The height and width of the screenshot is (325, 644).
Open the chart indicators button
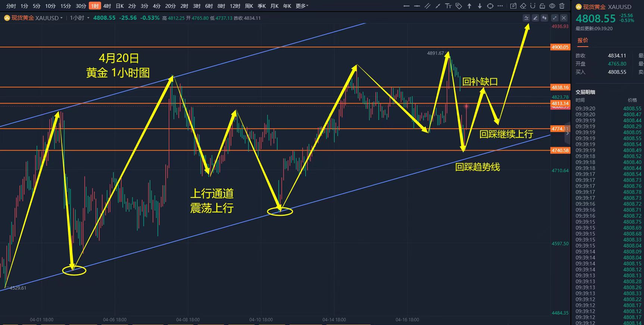point(526,18)
